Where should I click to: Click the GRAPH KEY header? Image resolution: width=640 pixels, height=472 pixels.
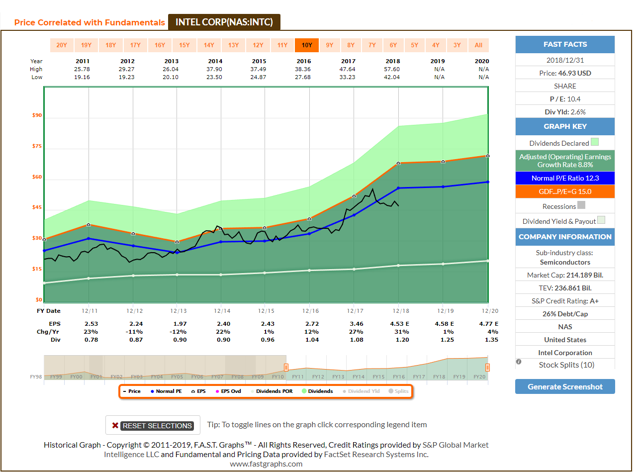(x=565, y=127)
